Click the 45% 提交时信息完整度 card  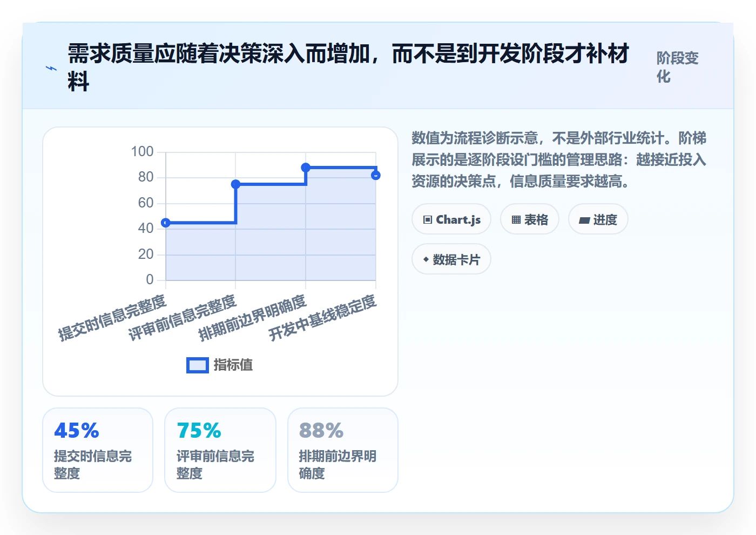98,450
